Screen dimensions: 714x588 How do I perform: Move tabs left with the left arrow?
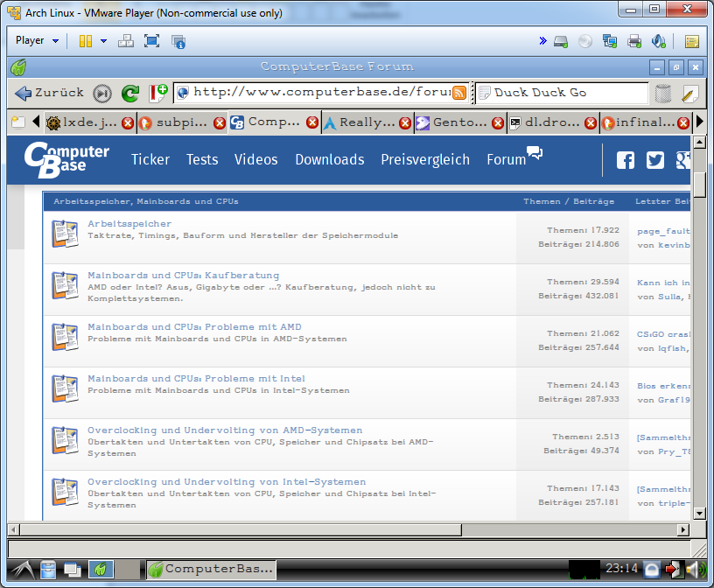click(36, 122)
